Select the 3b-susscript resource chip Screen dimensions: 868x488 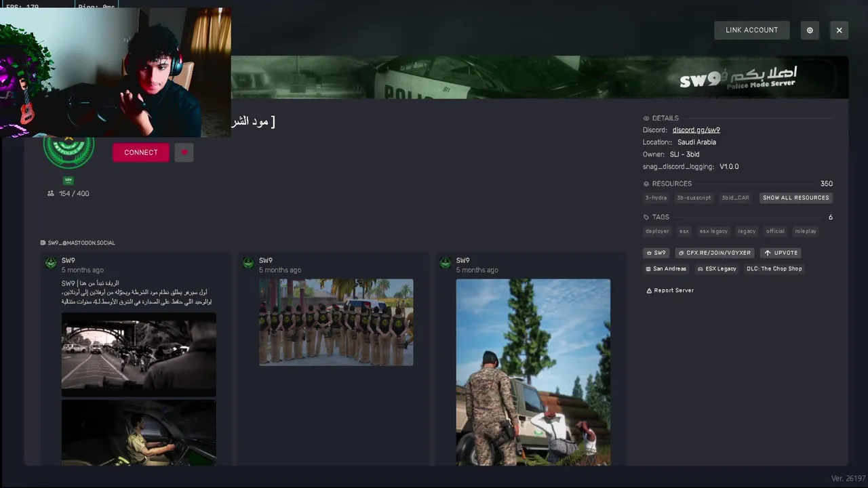pyautogui.click(x=694, y=198)
